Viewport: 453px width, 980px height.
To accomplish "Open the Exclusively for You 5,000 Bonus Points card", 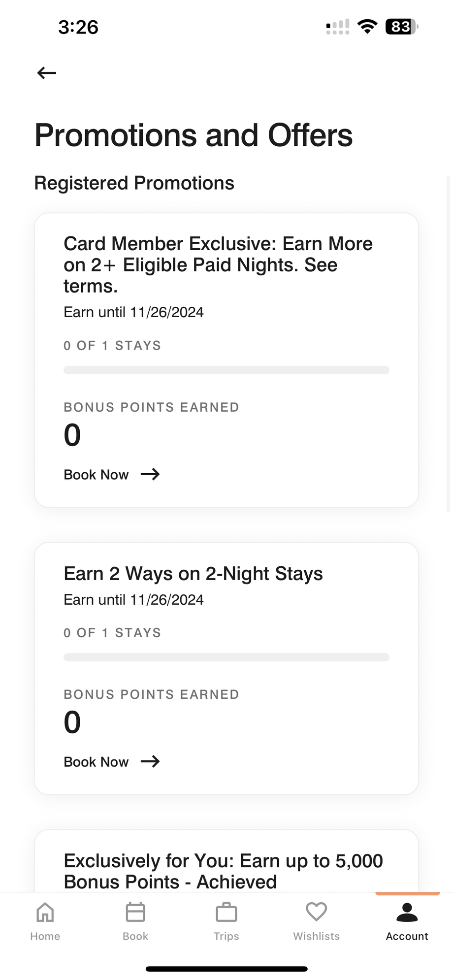I will point(223,871).
